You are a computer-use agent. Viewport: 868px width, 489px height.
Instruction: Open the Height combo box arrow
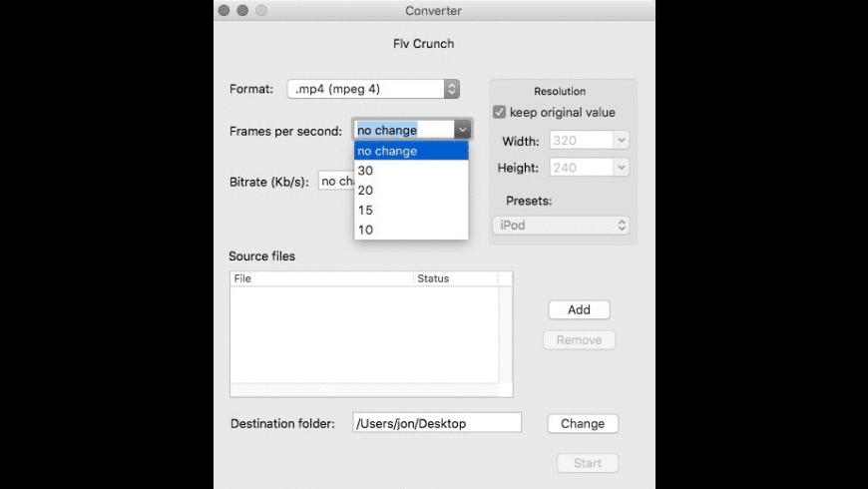tap(622, 168)
